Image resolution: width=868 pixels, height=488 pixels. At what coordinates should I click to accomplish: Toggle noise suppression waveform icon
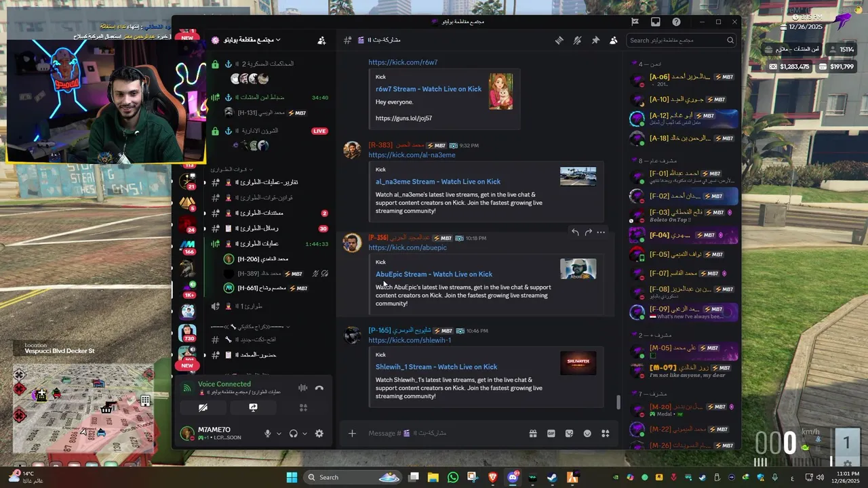[x=302, y=388]
